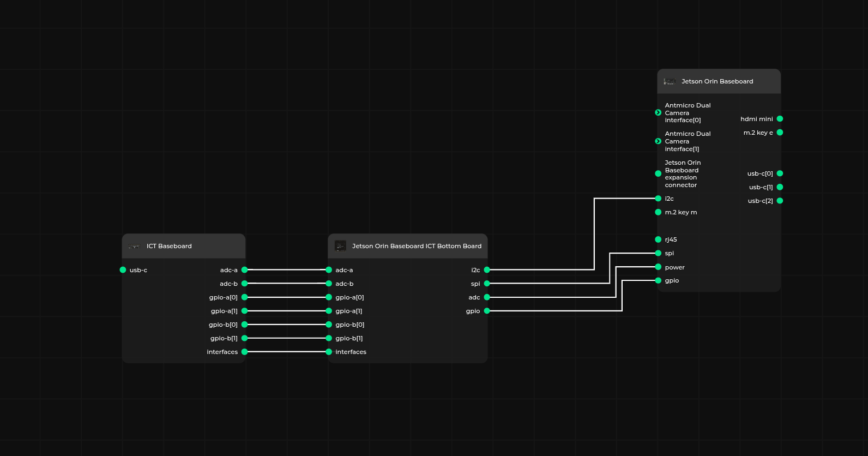Click spi output port on ICT Bottom Board
This screenshot has height=456, width=868.
click(x=487, y=284)
